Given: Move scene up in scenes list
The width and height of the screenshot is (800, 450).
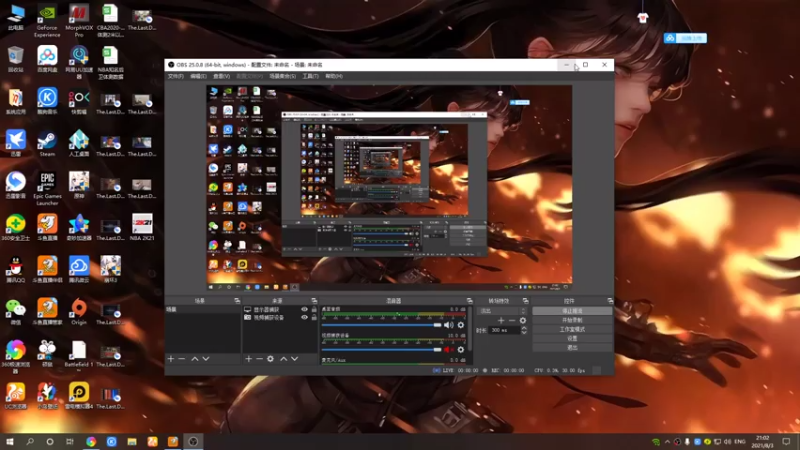Looking at the screenshot, I should tap(194, 359).
